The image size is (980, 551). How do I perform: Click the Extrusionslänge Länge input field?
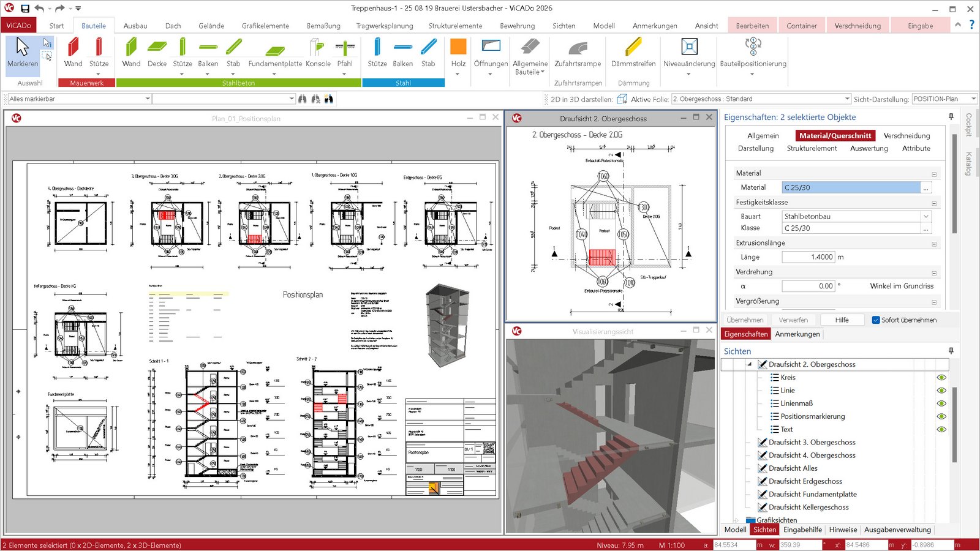[x=808, y=257]
